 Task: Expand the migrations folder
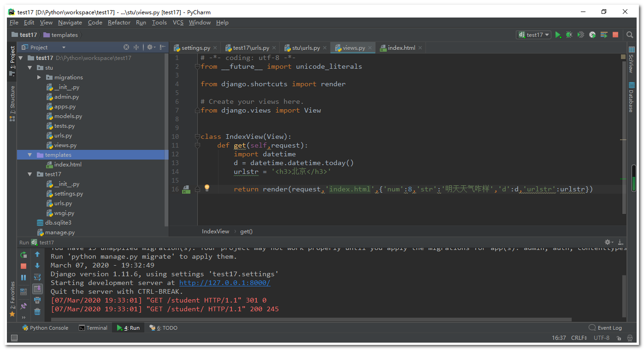[x=39, y=77]
